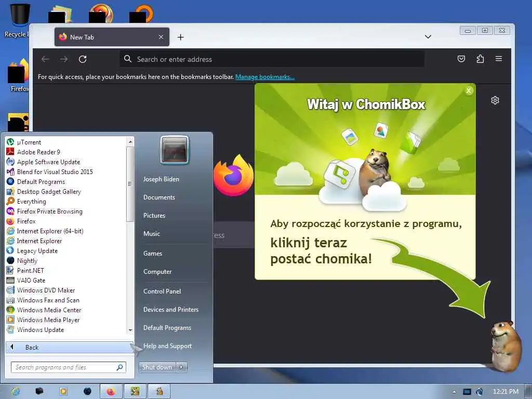This screenshot has height=399, width=532.
Task: Select the New Tab tab
Action: (112, 37)
